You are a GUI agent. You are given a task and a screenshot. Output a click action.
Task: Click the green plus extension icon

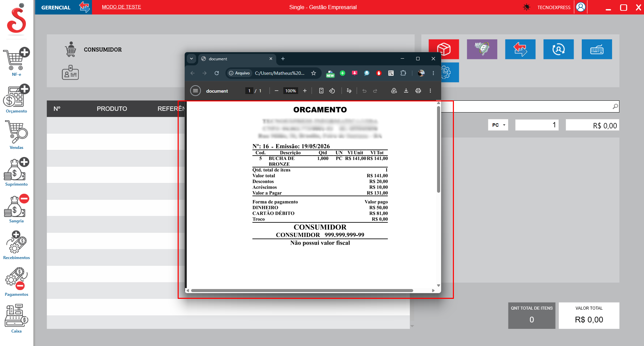pos(343,73)
